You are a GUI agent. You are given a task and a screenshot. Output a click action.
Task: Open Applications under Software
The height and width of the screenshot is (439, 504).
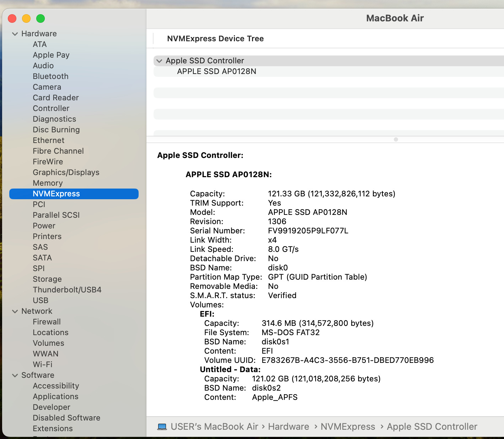click(55, 396)
